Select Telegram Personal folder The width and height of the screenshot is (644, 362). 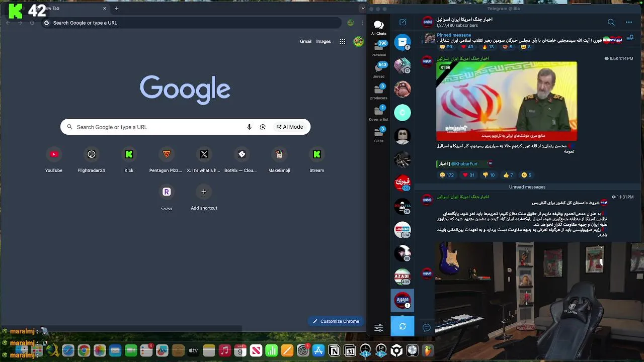(379, 49)
